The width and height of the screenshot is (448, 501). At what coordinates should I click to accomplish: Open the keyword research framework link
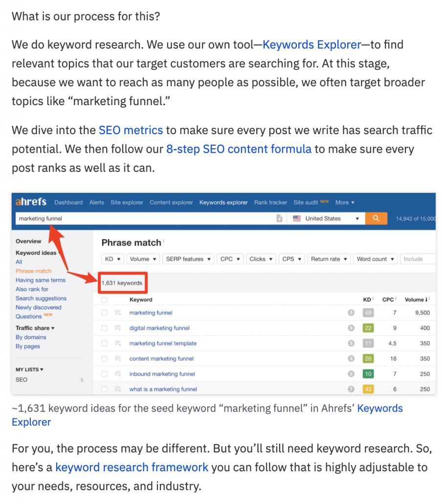132,467
